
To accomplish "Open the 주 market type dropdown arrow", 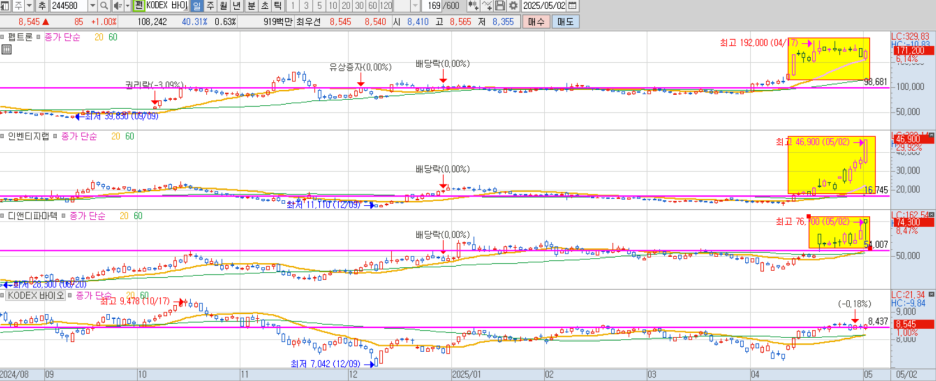I will pos(29,6).
